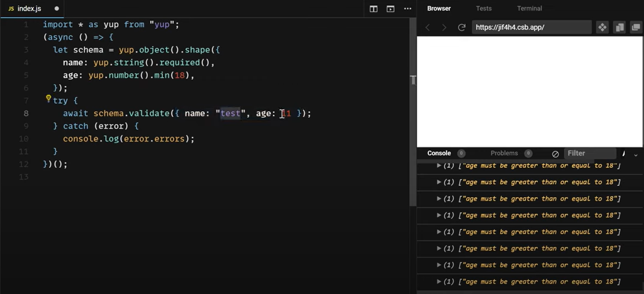
Task: Click line number 13 in gutter
Action: pyautogui.click(x=24, y=177)
